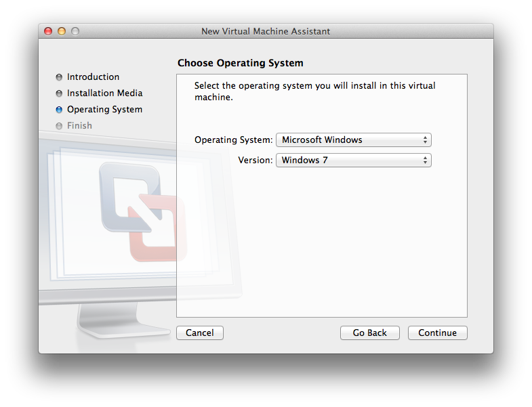Click the New Virtual Machine Assistant title bar
Viewport: 532px width, 407px height.
click(x=266, y=31)
